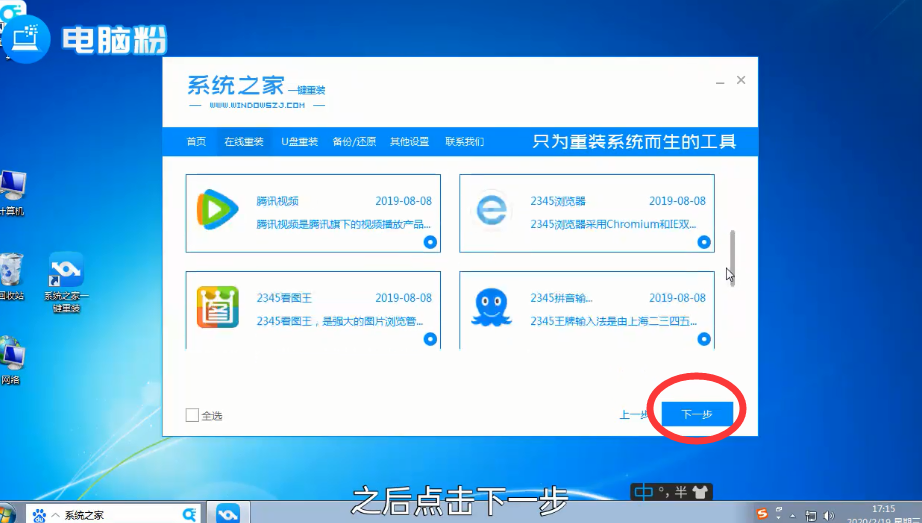Viewport: 922px width, 523px height.
Task: Click the 2345浏览器 title text
Action: point(558,201)
